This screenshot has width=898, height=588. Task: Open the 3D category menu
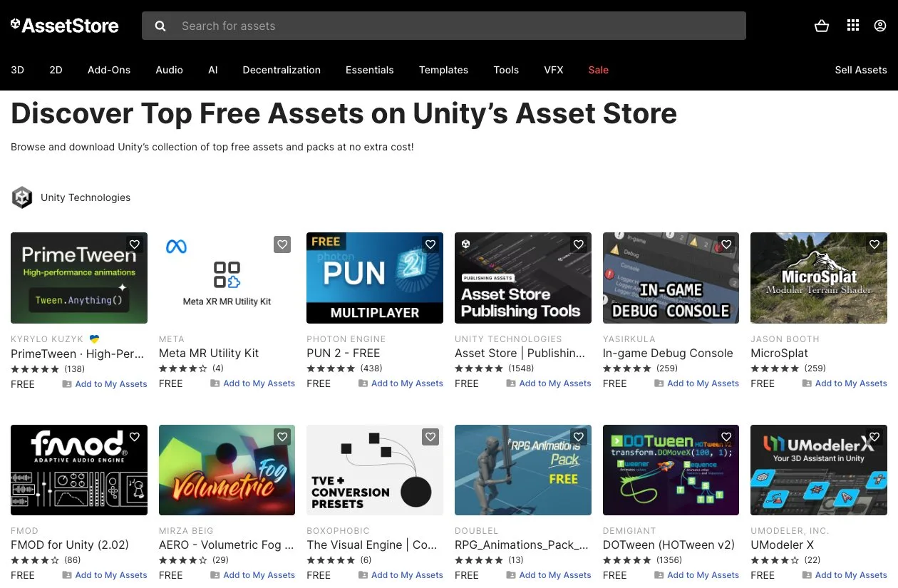coord(18,70)
